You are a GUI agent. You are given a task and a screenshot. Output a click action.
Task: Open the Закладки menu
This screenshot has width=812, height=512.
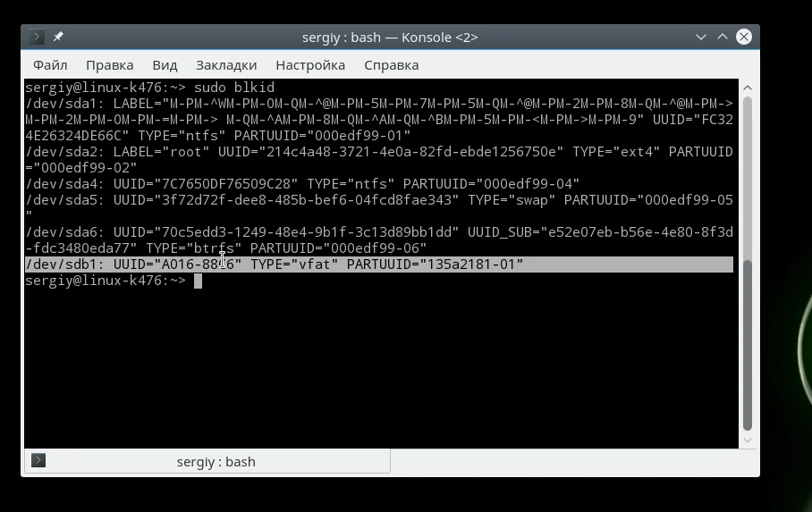coord(226,65)
